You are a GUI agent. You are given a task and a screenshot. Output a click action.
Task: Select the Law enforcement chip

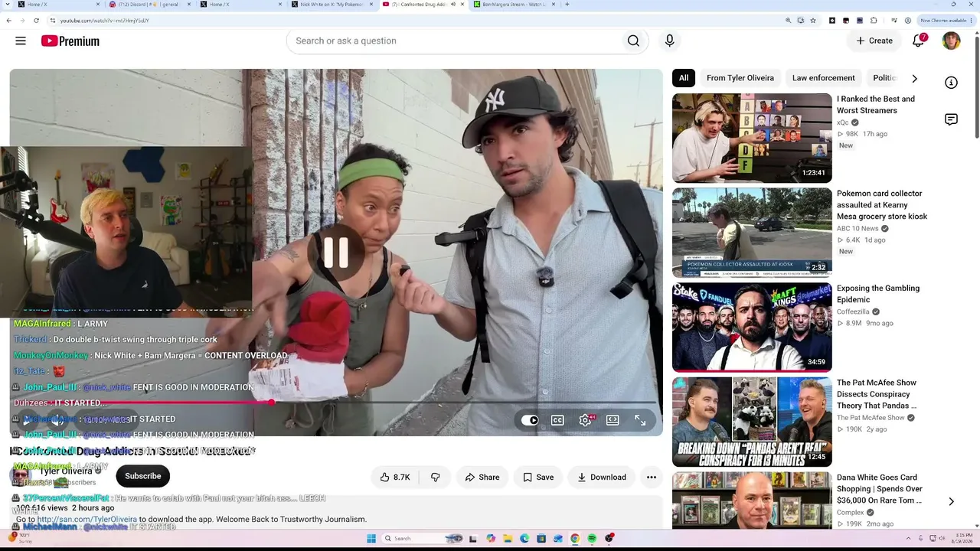[x=824, y=78]
